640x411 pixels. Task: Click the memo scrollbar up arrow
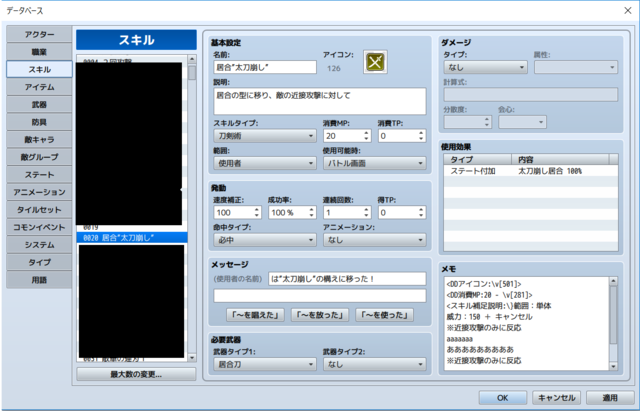pyautogui.click(x=613, y=281)
